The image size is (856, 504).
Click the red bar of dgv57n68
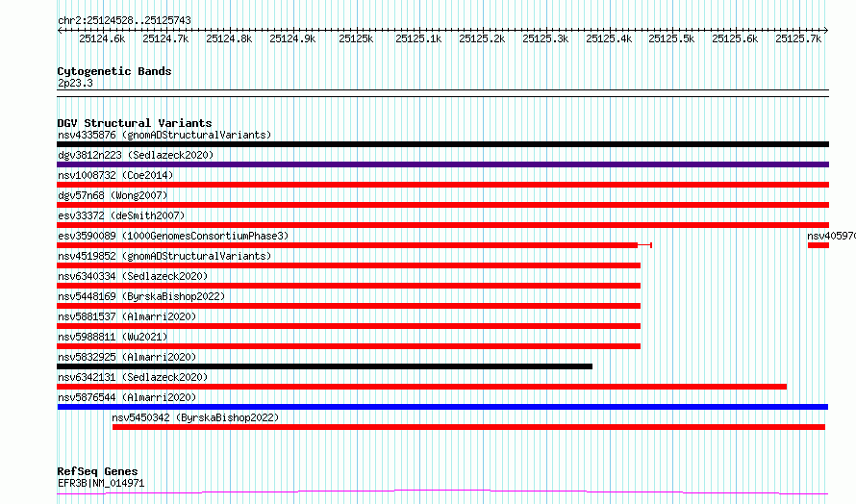(x=442, y=205)
